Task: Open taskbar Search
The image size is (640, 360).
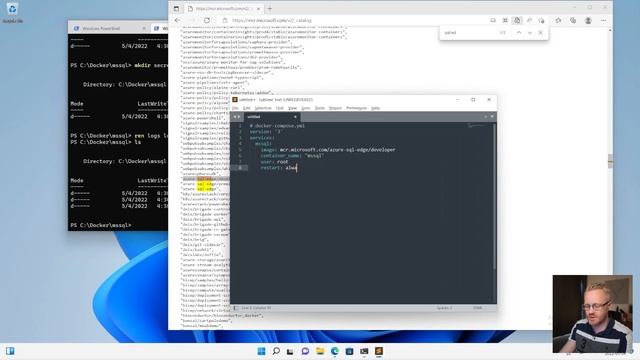Action: click(276, 351)
